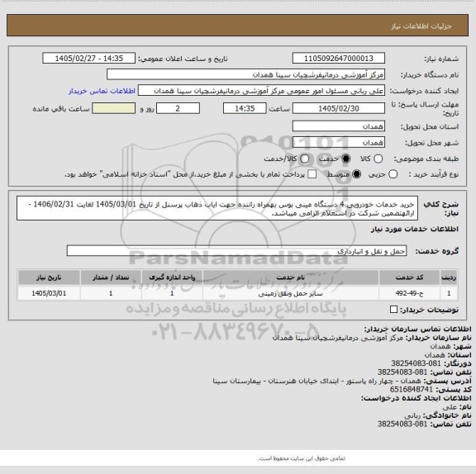Click the request creator field علی ربانی
Screen dimensions: 476x474
261,91
